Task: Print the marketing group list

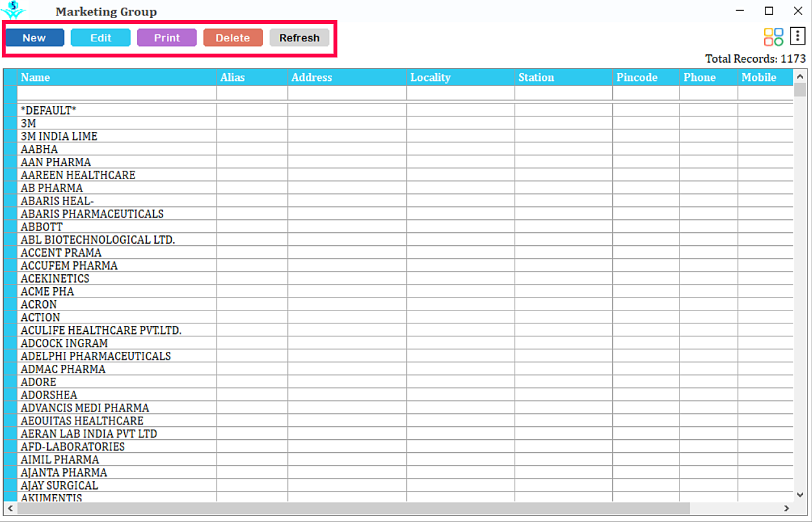Action: pyautogui.click(x=167, y=38)
